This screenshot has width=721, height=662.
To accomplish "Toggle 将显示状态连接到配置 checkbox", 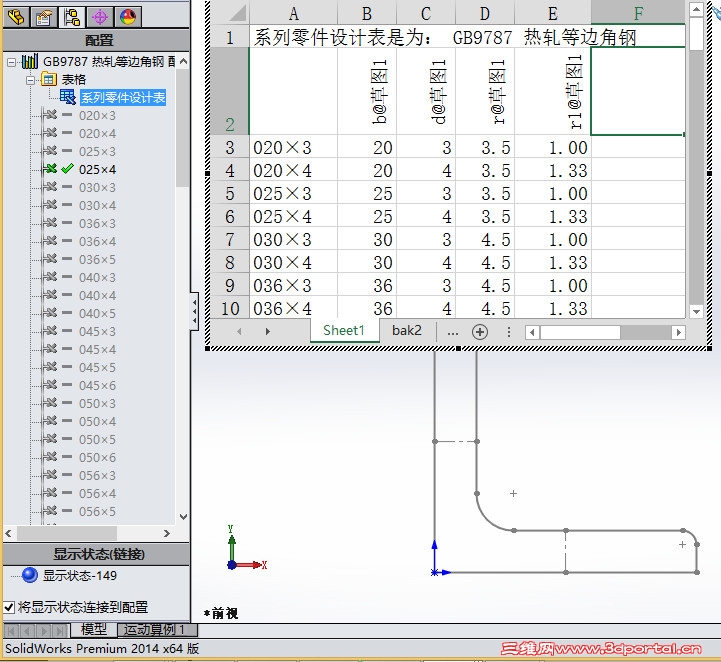I will (9, 607).
